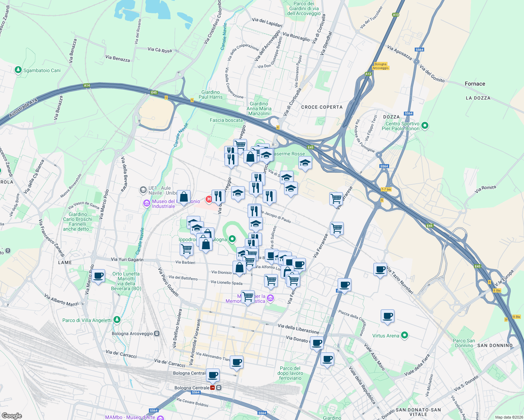Click the hospital H marker near Museo del Patrimonio Industriale

pos(209,199)
